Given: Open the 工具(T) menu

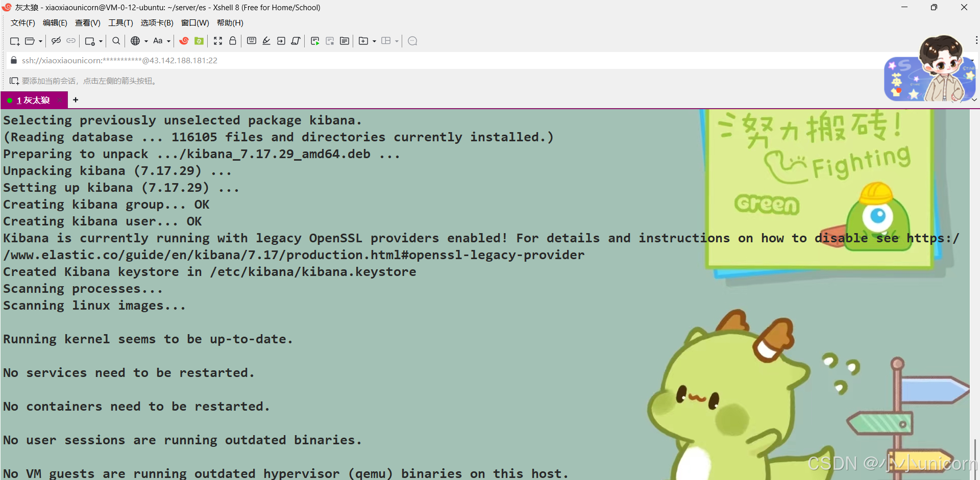Looking at the screenshot, I should click(120, 23).
